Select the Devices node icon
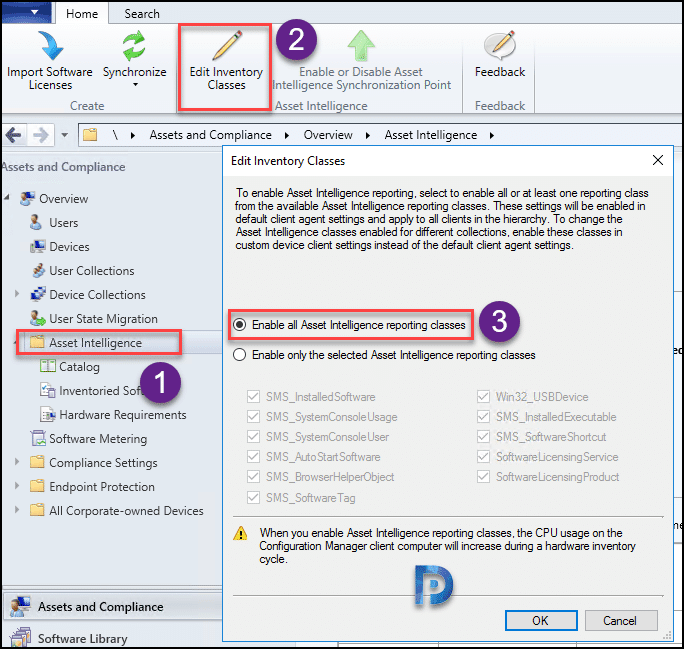 pyautogui.click(x=38, y=246)
